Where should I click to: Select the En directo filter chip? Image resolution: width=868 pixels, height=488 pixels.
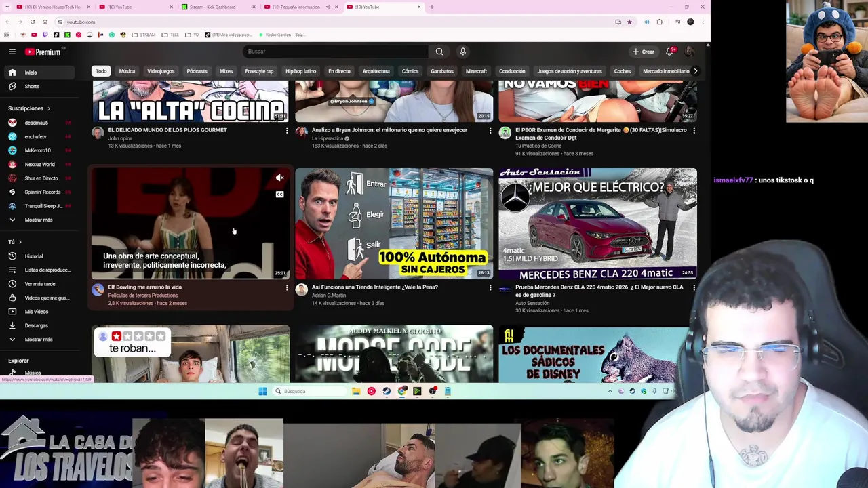click(x=339, y=71)
